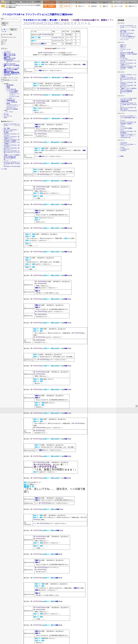Open 会議室 board link
This screenshot has width=138, height=644.
[8, 88]
